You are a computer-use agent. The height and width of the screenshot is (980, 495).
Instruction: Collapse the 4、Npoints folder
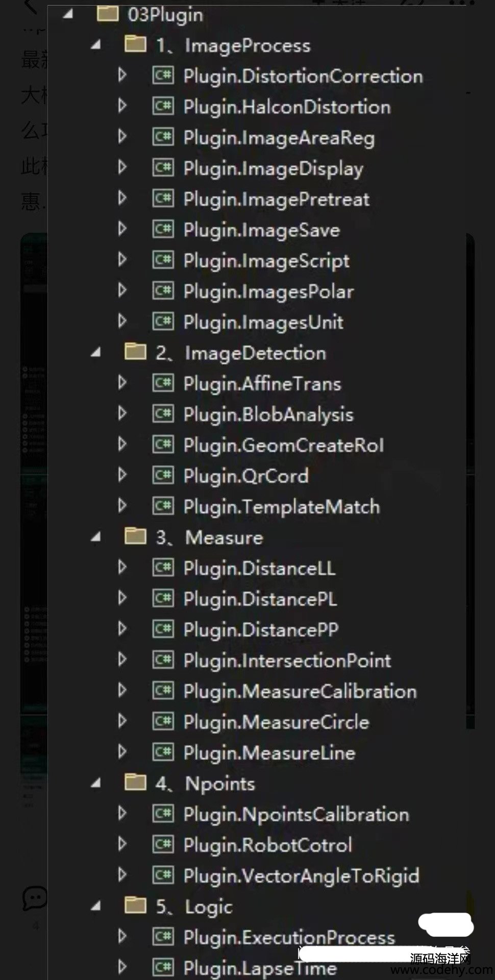click(95, 783)
